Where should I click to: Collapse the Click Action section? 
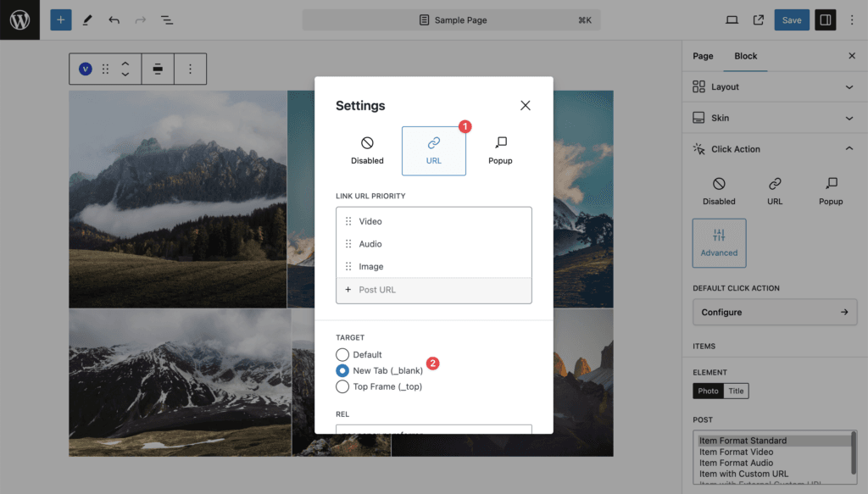point(775,149)
